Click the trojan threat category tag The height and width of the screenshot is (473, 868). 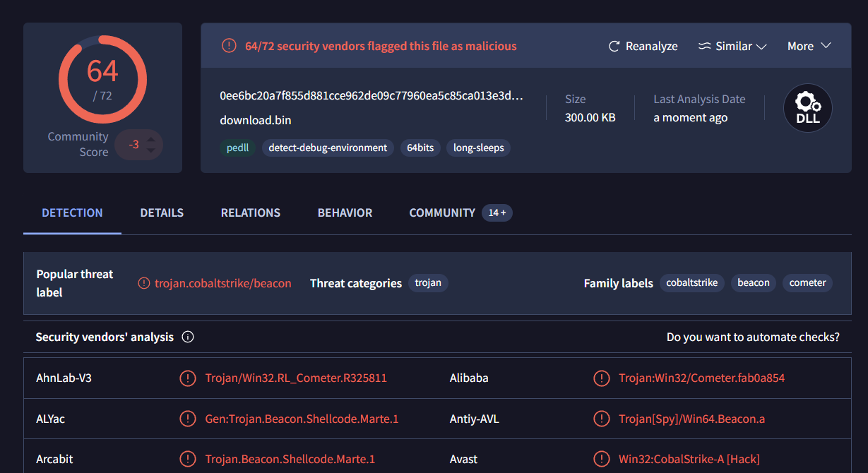coord(428,283)
